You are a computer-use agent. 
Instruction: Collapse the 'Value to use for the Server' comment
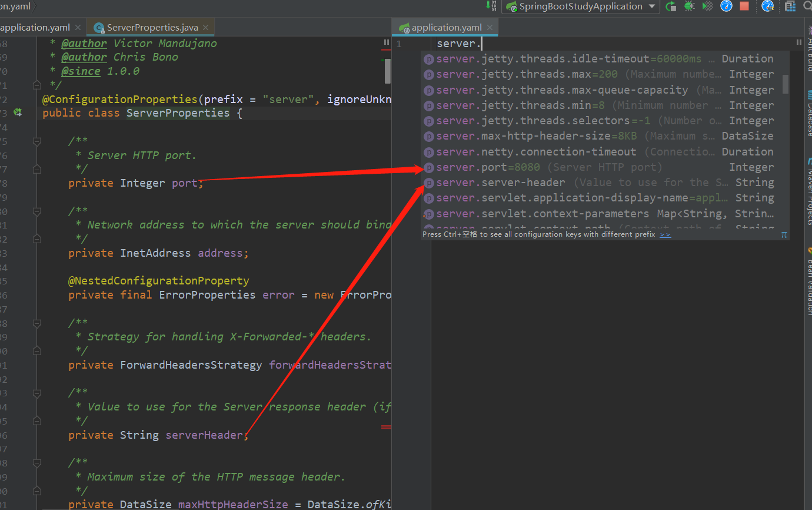37,393
